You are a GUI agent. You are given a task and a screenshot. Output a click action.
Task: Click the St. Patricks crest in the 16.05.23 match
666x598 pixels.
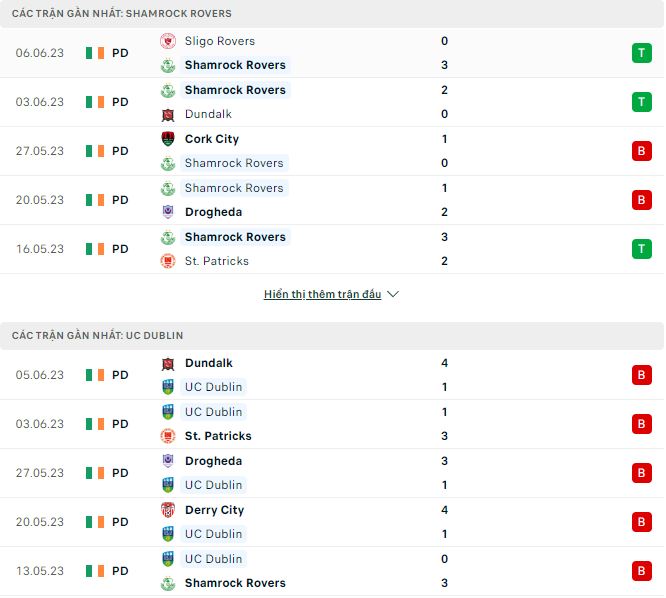(168, 261)
